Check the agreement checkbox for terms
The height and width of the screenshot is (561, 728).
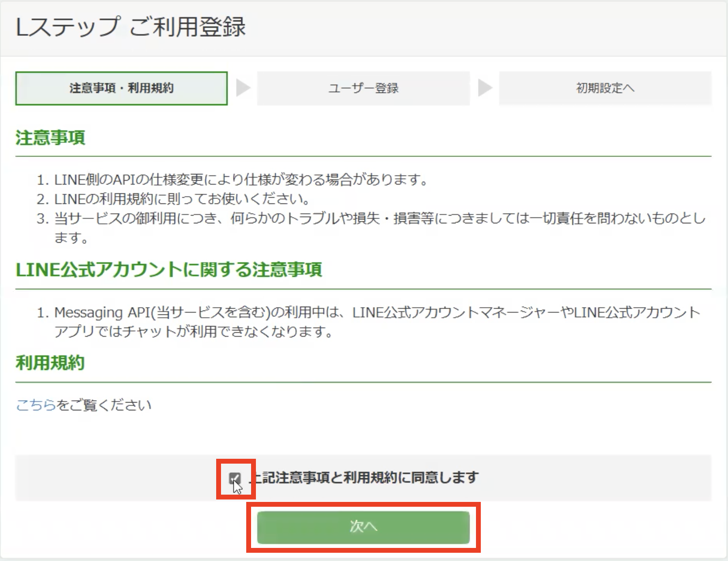(x=235, y=479)
